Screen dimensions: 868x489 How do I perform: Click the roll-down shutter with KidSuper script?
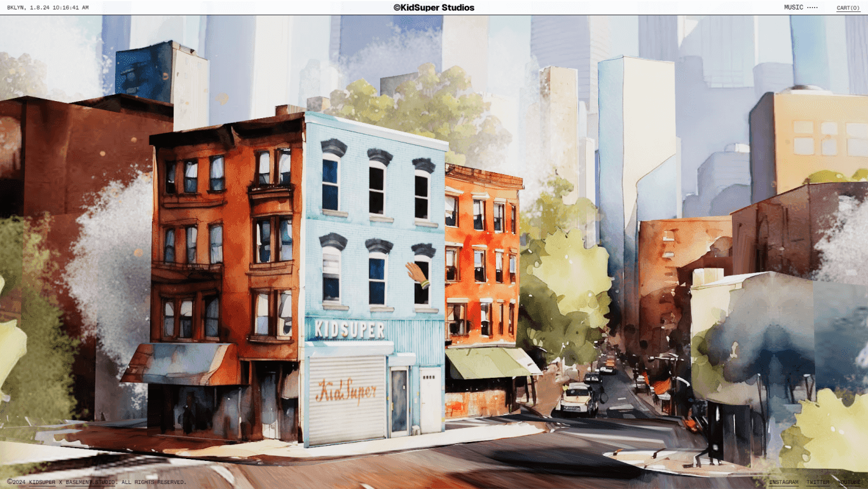[x=347, y=399]
